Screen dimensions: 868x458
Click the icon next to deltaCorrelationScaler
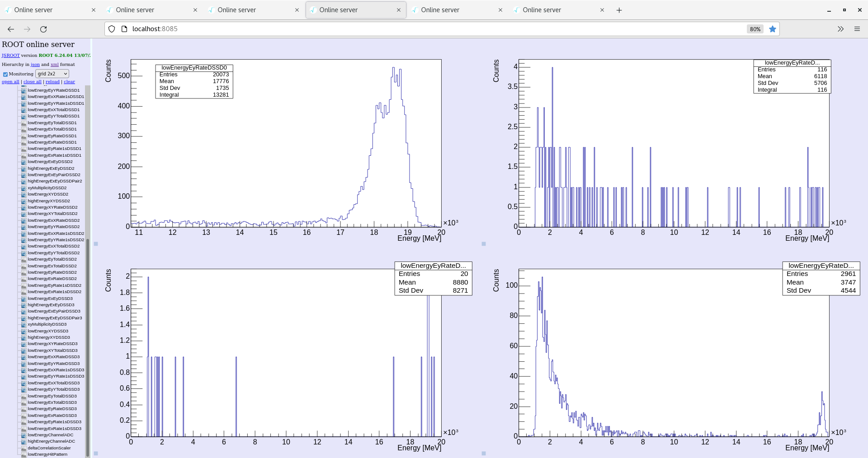click(24, 448)
